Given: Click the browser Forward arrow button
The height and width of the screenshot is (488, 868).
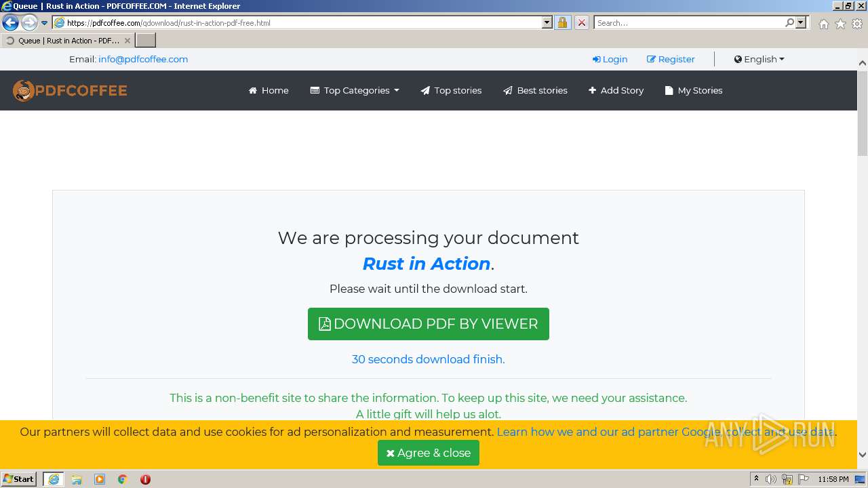Looking at the screenshot, I should tap(28, 23).
